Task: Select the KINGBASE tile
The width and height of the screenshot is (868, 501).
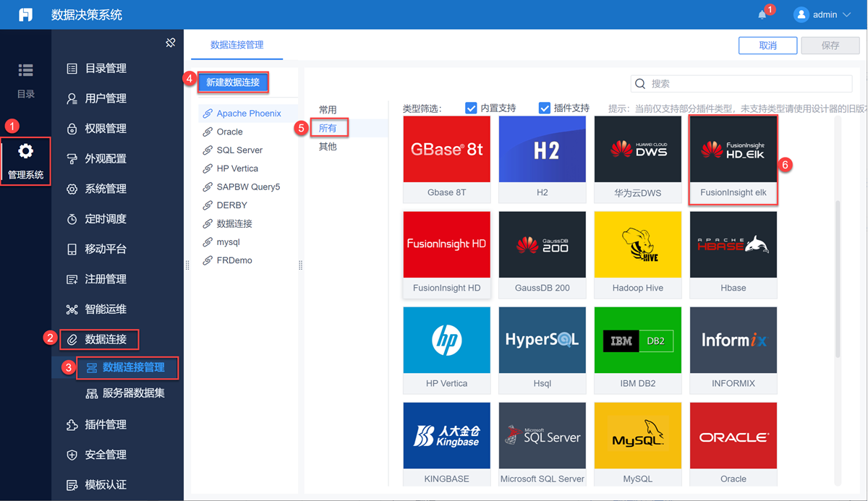Action: [x=447, y=444]
